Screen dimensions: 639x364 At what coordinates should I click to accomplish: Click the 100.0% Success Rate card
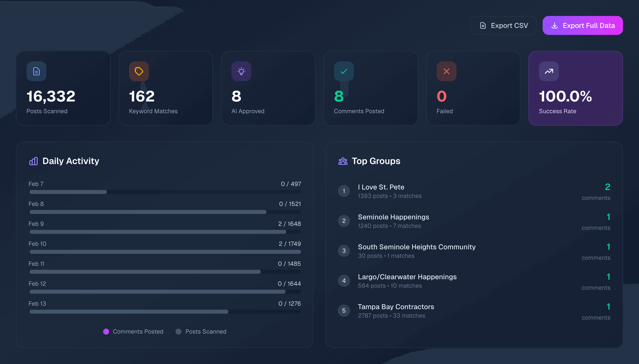(575, 88)
